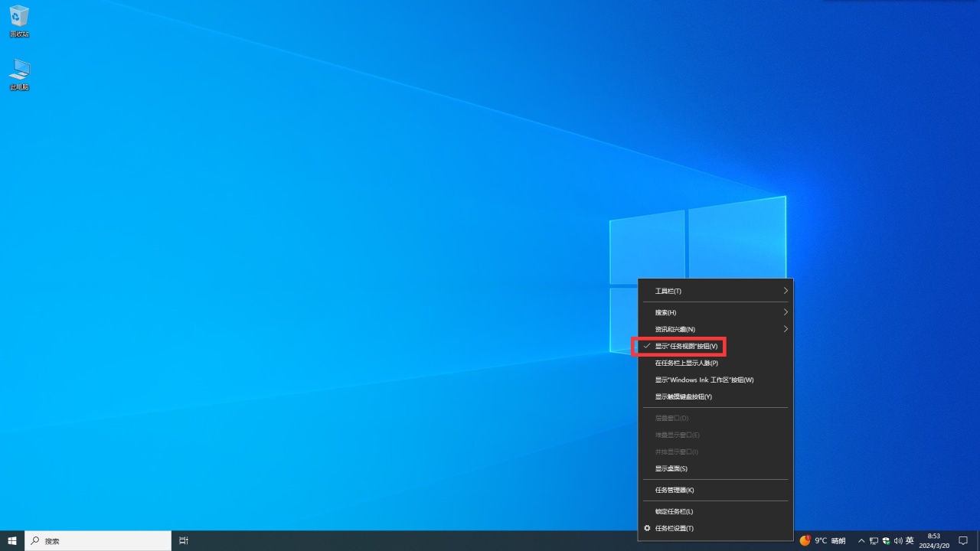Click the volume speaker tray icon
This screenshot has width=980, height=551.
pyautogui.click(x=898, y=540)
